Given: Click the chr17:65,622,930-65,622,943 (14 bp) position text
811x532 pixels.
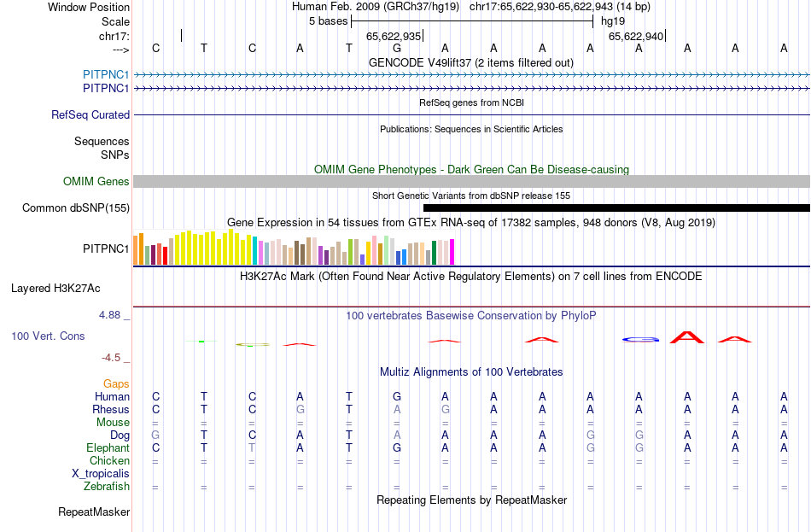Looking at the screenshot, I should pyautogui.click(x=560, y=7).
